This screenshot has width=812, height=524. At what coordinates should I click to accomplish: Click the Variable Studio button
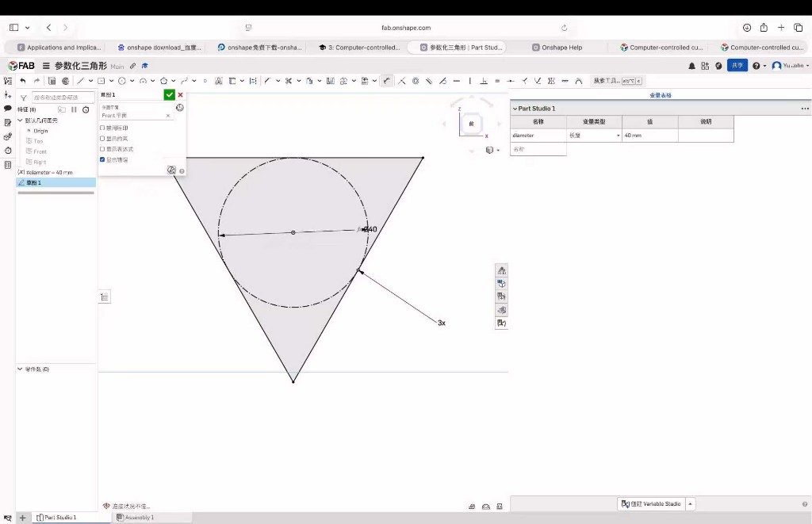pyautogui.click(x=652, y=504)
